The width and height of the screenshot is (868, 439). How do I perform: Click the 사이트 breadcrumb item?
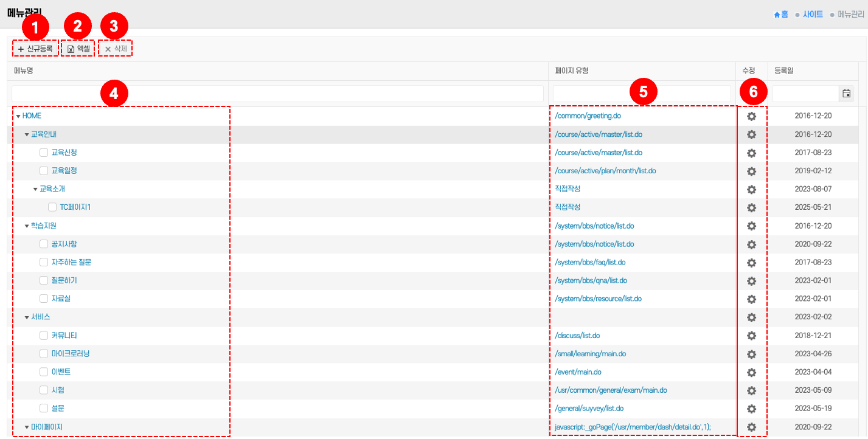pos(812,15)
